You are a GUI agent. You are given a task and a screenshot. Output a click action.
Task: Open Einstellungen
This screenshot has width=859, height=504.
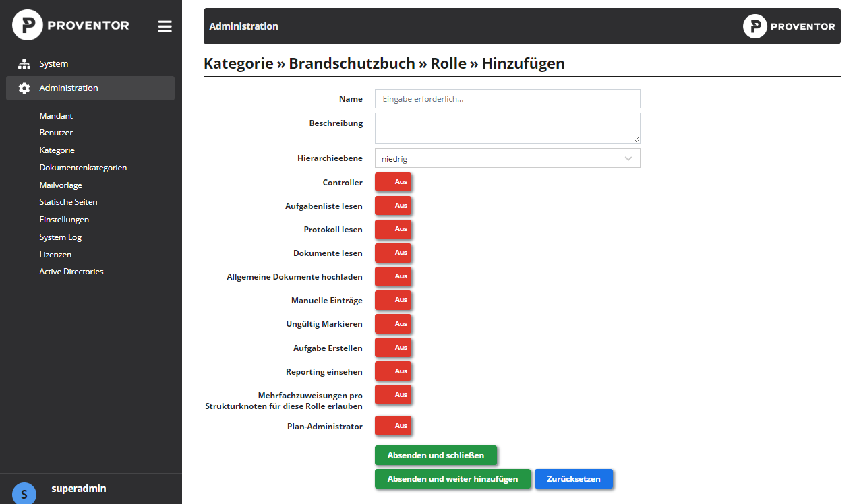pyautogui.click(x=64, y=220)
